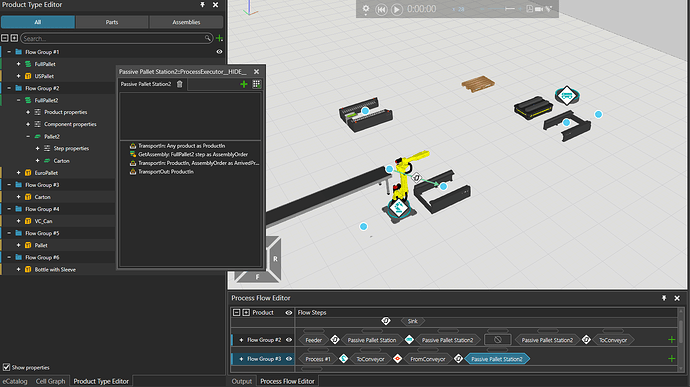Open the grid view icon in process popup

click(256, 84)
